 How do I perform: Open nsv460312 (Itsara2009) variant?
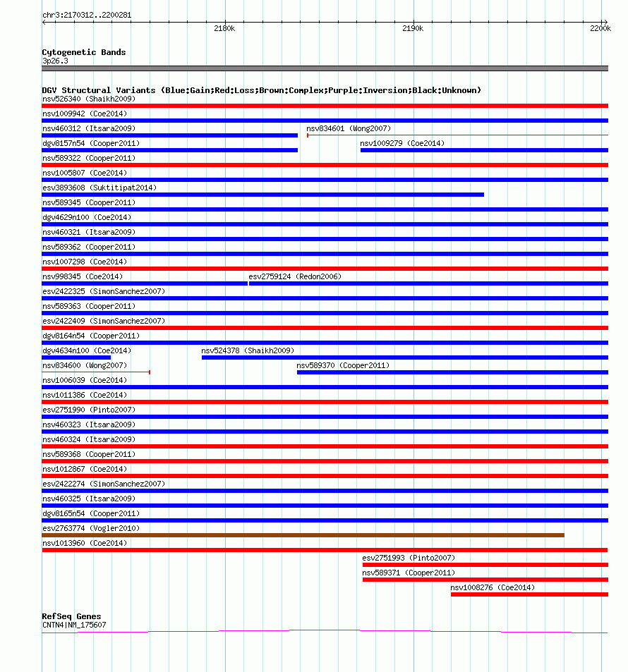pyautogui.click(x=89, y=128)
